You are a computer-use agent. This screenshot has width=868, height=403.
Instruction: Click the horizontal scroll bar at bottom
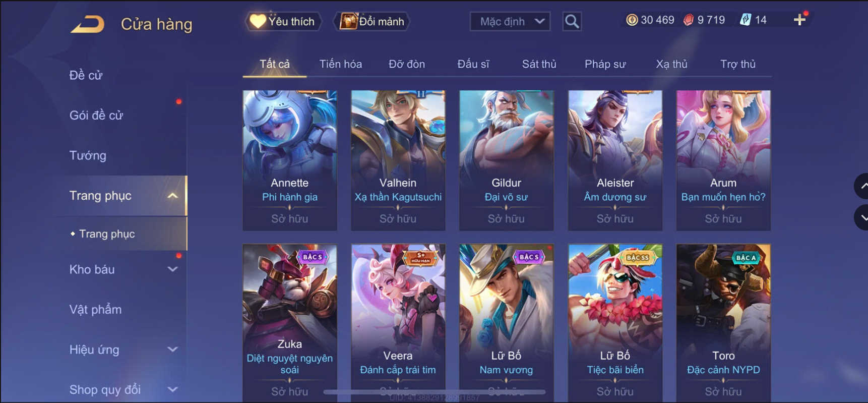435,391
